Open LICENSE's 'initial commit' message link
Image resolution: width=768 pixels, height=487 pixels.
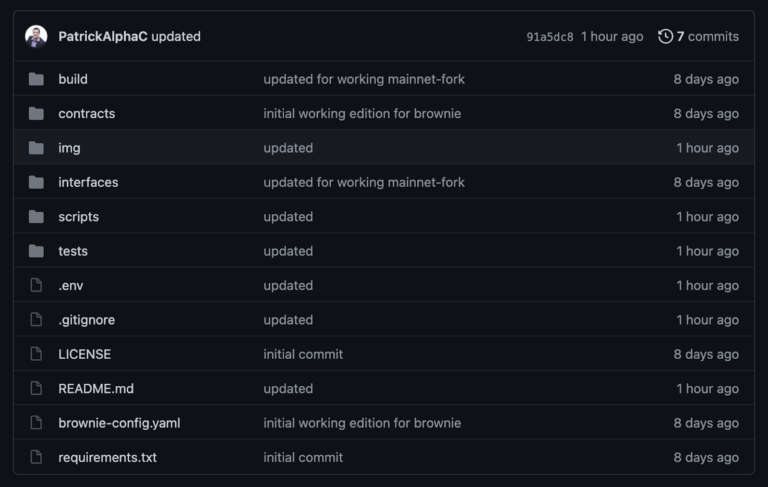[x=303, y=354]
